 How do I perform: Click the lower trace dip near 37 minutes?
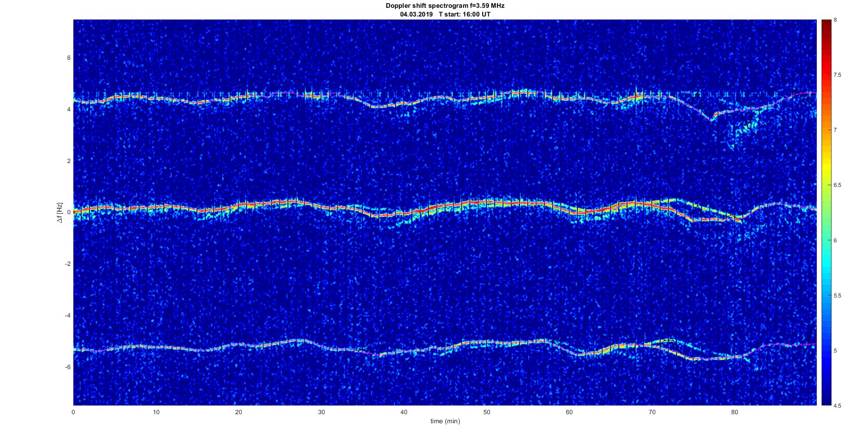coord(378,355)
